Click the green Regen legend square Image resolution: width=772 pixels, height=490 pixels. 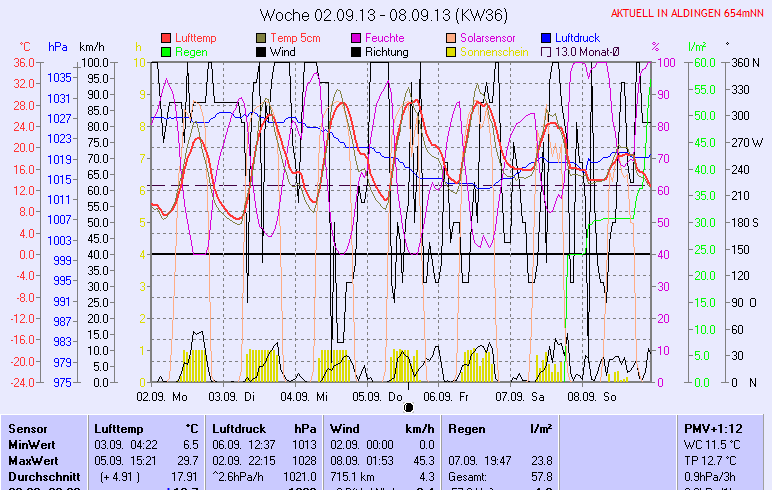(166, 51)
